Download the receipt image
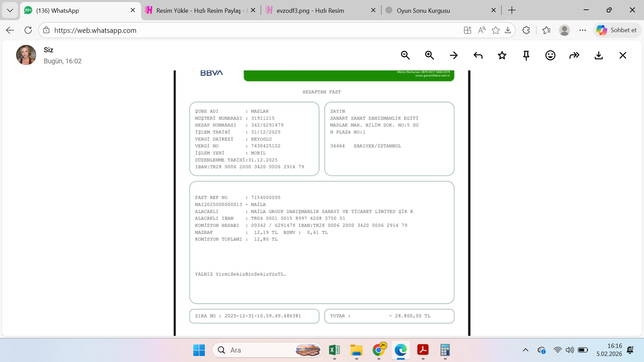The width and height of the screenshot is (644, 362). click(599, 55)
